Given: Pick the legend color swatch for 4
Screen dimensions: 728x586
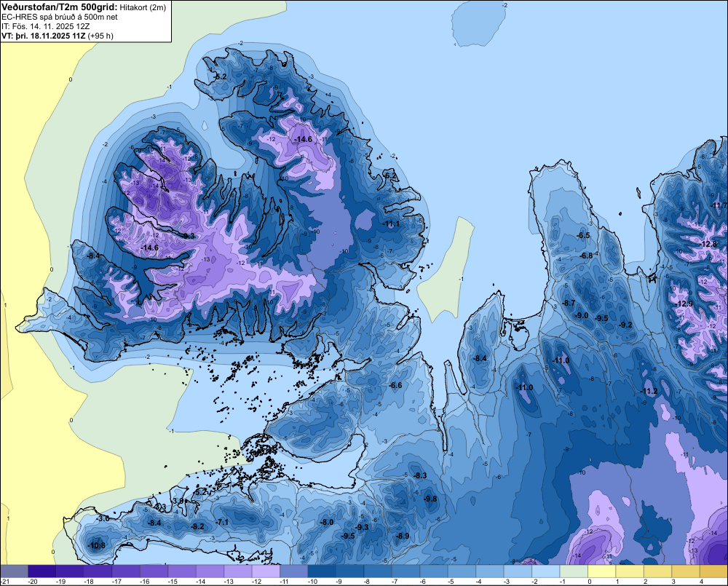Looking at the screenshot, I should 713,571.
